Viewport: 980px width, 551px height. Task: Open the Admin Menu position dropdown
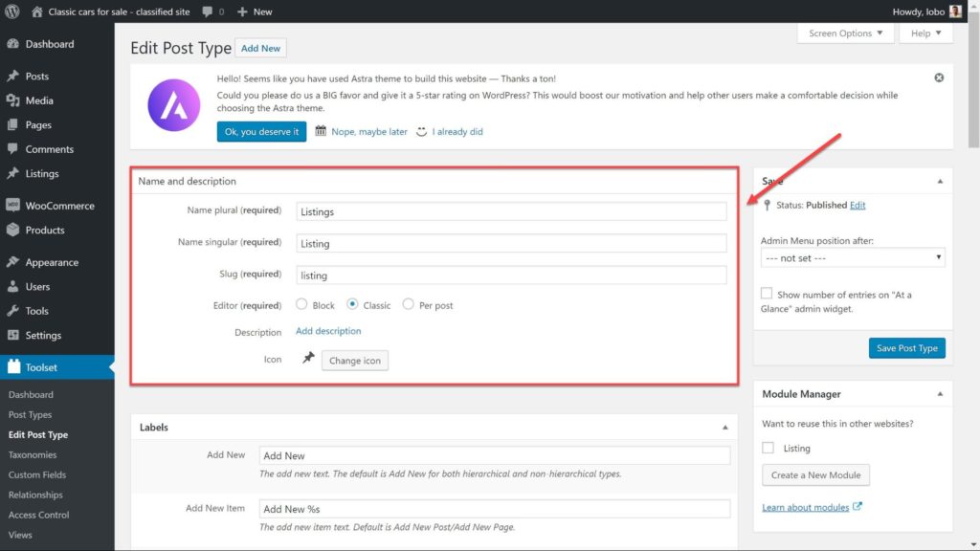[853, 258]
